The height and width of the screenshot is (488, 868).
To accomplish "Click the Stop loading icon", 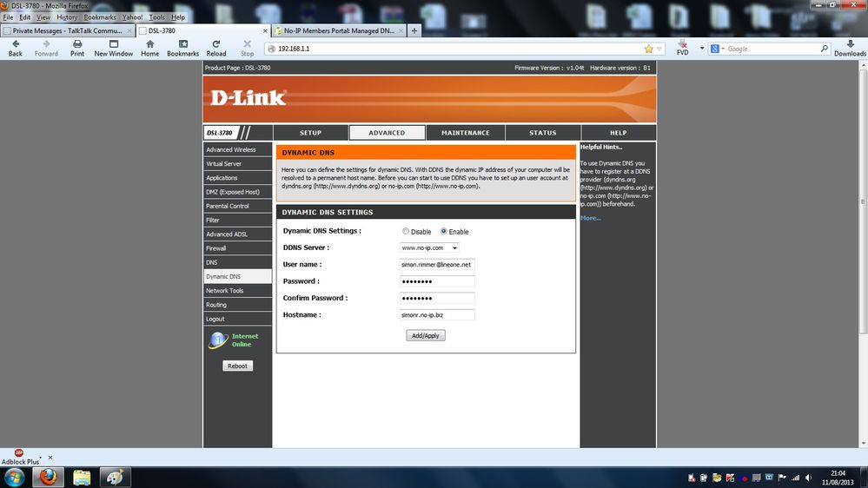I will [x=247, y=44].
